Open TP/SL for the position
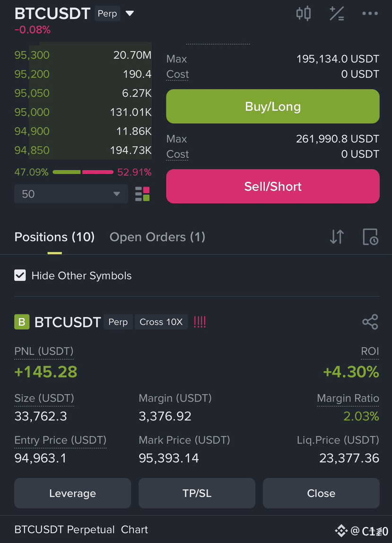This screenshot has width=392, height=543. click(x=197, y=493)
